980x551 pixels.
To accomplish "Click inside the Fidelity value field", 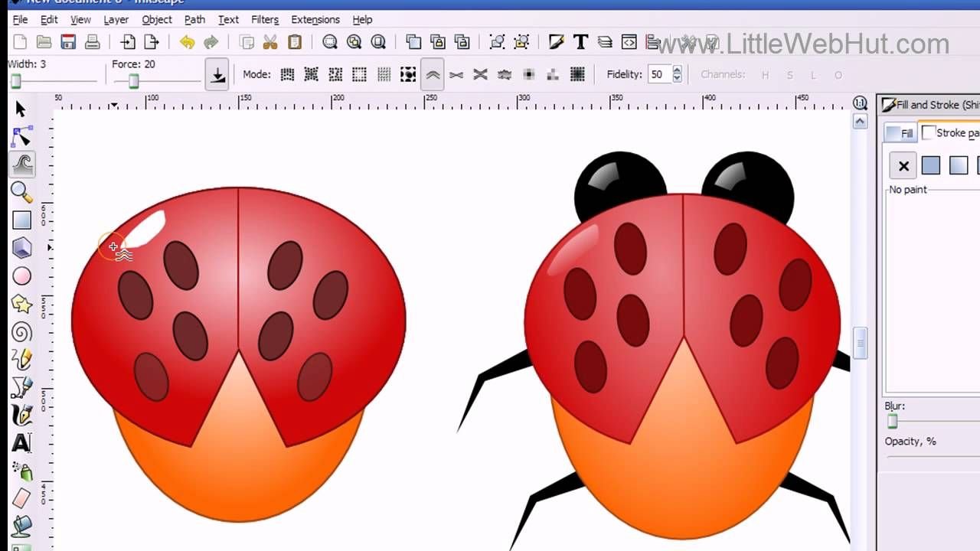I will pos(657,75).
